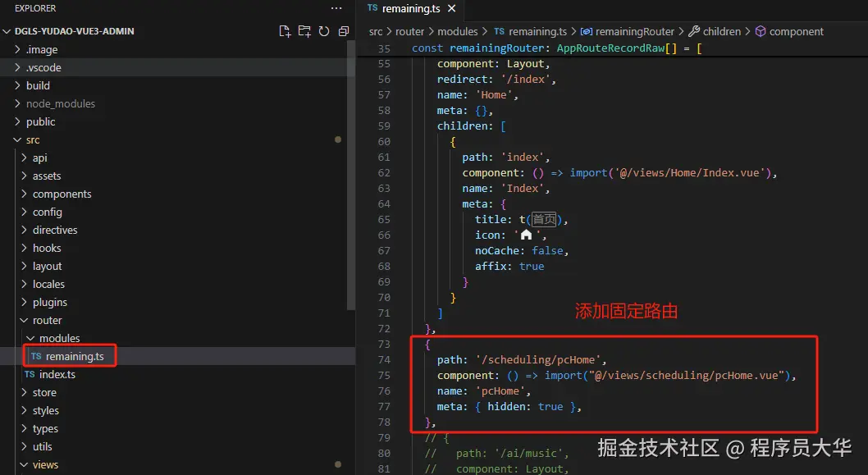The height and width of the screenshot is (475, 868).
Task: Click line number 74 in the gutter
Action: [384, 360]
